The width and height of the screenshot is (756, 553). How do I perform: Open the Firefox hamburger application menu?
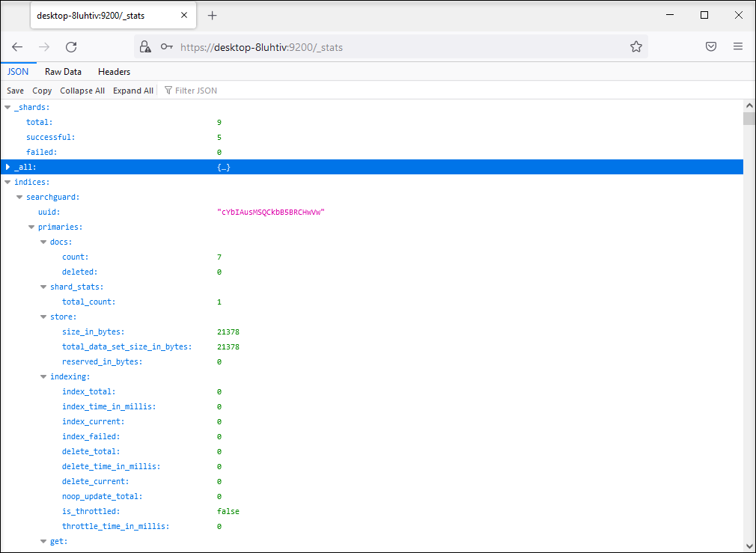pos(738,46)
